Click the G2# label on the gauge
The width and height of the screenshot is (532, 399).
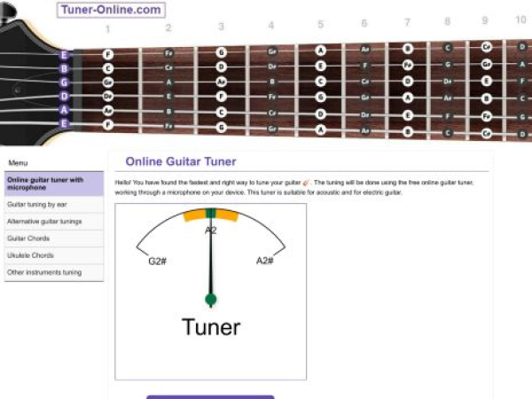(158, 262)
